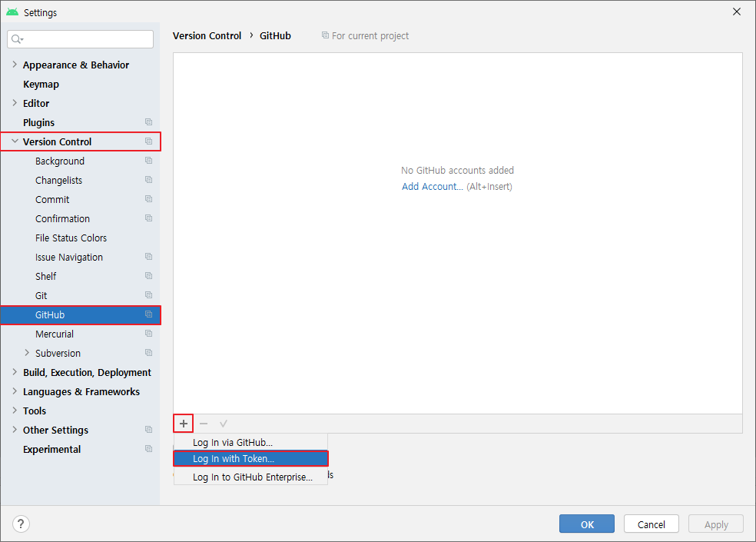Screen dimensions: 756x542
Task: Click project-level icon next to GitHub
Action: (x=148, y=314)
